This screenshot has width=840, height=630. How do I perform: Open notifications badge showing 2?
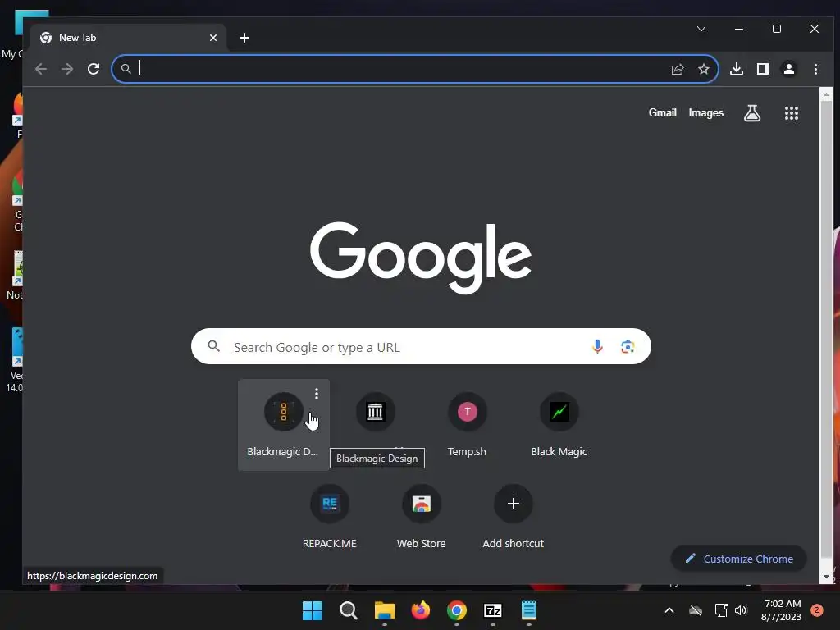pyautogui.click(x=817, y=610)
